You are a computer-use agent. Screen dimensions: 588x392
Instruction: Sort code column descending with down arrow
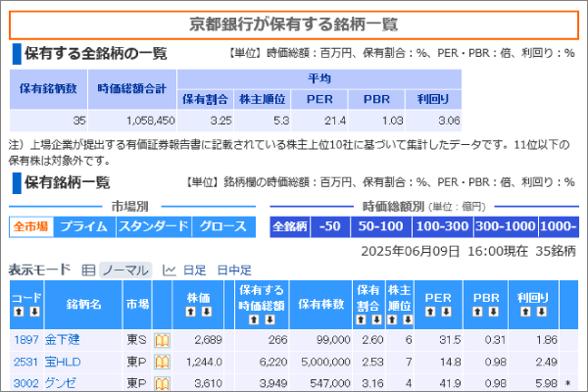click(x=34, y=312)
